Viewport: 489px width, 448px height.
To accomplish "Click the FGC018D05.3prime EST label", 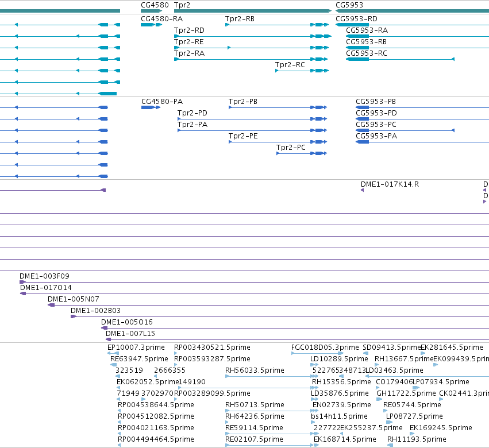I will click(325, 347).
